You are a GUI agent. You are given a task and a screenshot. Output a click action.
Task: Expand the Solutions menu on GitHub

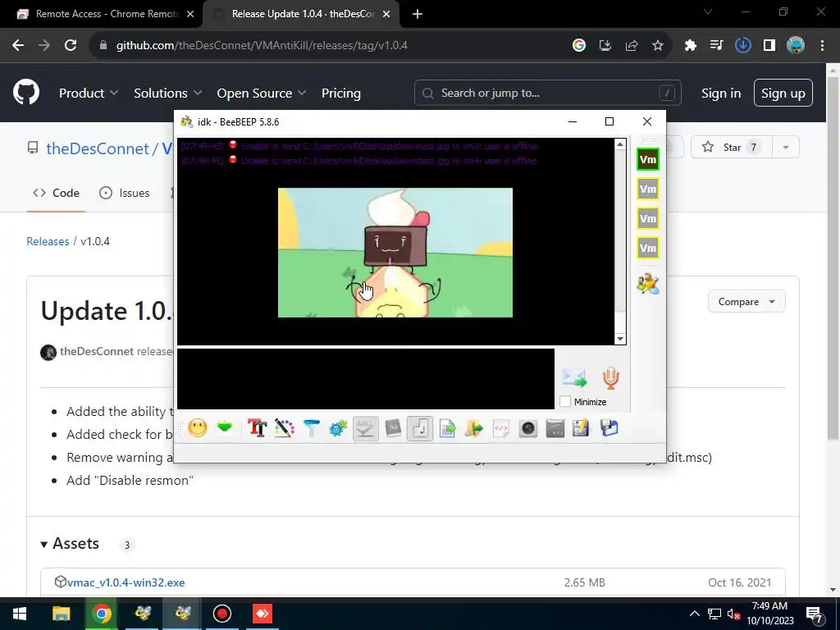167,94
